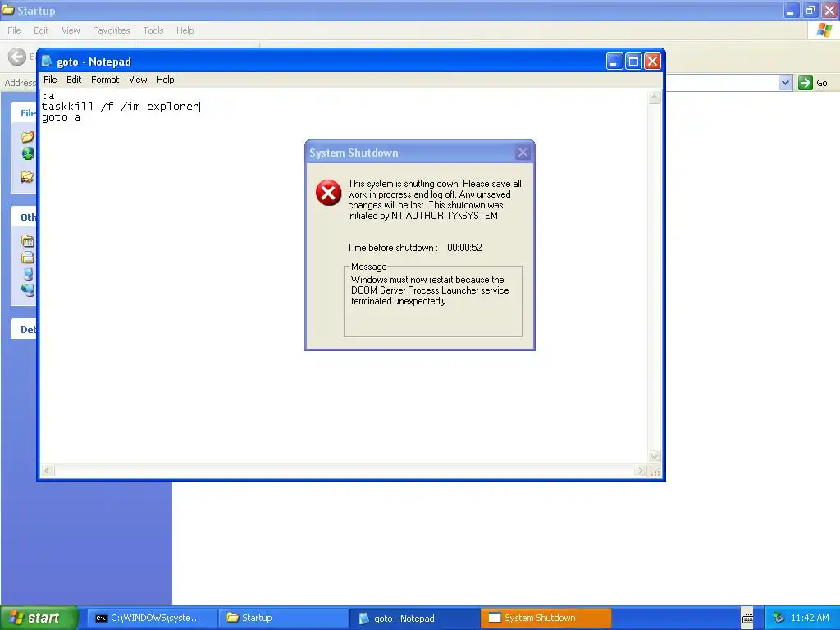Click the Start button
Viewport: 840px width, 630px height.
pos(39,618)
